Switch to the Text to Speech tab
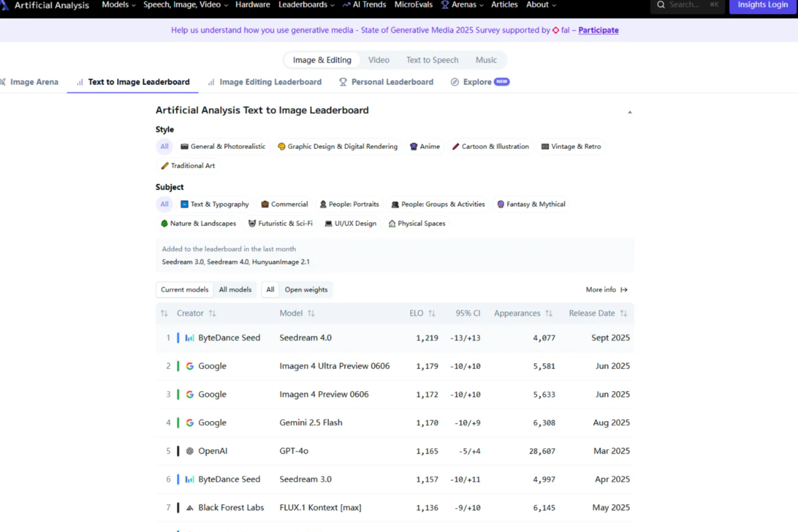The height and width of the screenshot is (532, 798). click(432, 60)
